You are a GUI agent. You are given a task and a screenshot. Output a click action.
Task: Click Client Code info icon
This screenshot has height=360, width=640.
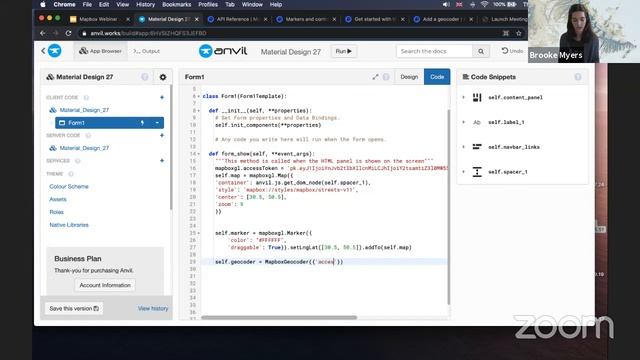click(x=86, y=97)
